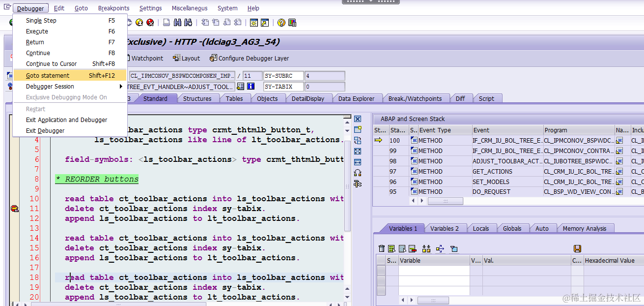Click the Create New Session icon
This screenshot has width=644, height=306.
253,23
